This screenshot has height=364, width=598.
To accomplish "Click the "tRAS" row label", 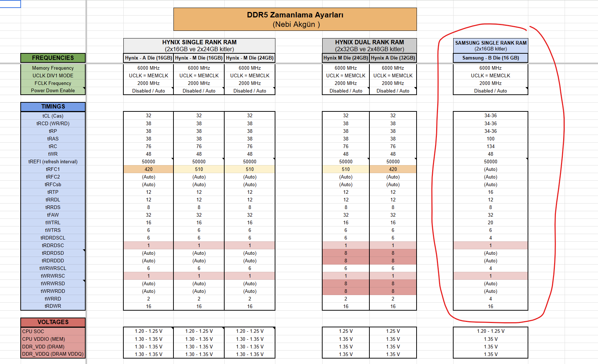I will coord(53,139).
